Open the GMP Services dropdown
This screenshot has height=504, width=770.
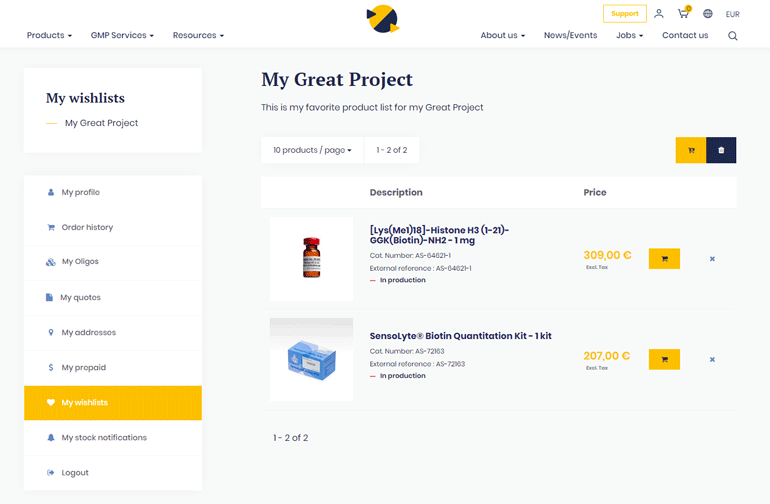(122, 36)
